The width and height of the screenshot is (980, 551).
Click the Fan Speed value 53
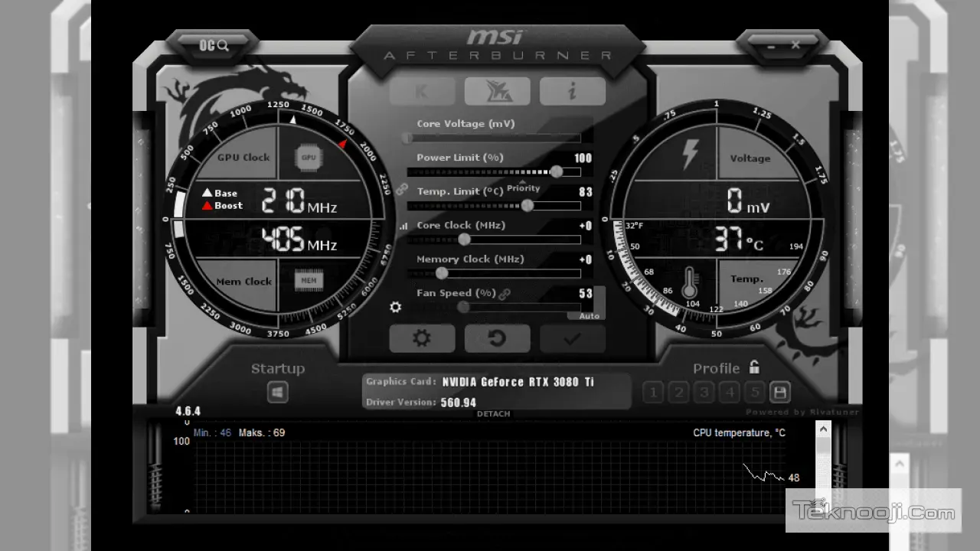(586, 293)
